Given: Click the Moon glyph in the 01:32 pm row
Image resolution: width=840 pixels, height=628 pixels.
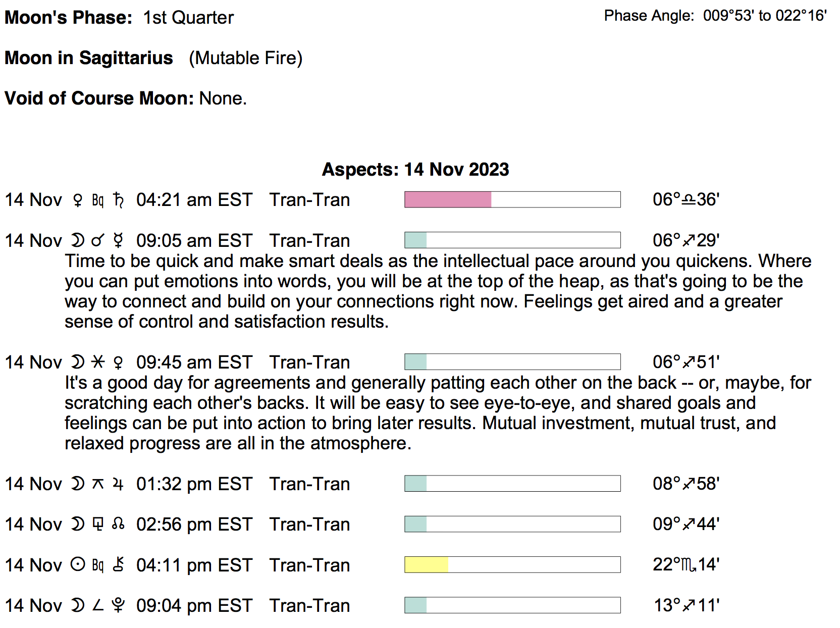Looking at the screenshot, I should [x=77, y=484].
